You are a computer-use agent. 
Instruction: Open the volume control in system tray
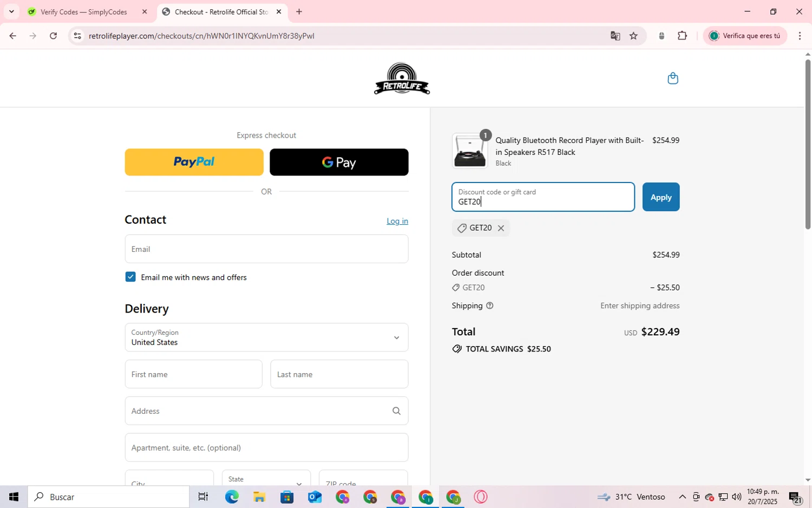pos(737,497)
